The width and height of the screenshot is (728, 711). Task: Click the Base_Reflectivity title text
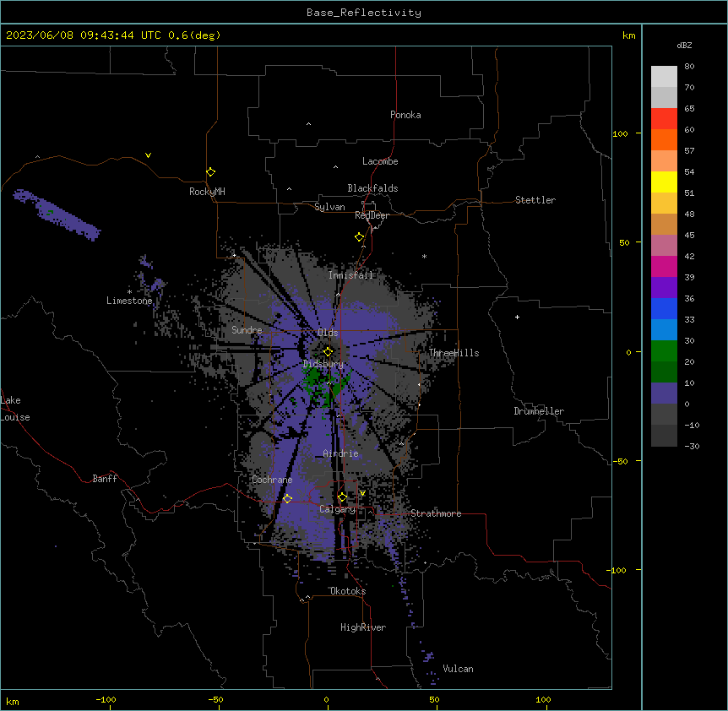click(x=364, y=13)
